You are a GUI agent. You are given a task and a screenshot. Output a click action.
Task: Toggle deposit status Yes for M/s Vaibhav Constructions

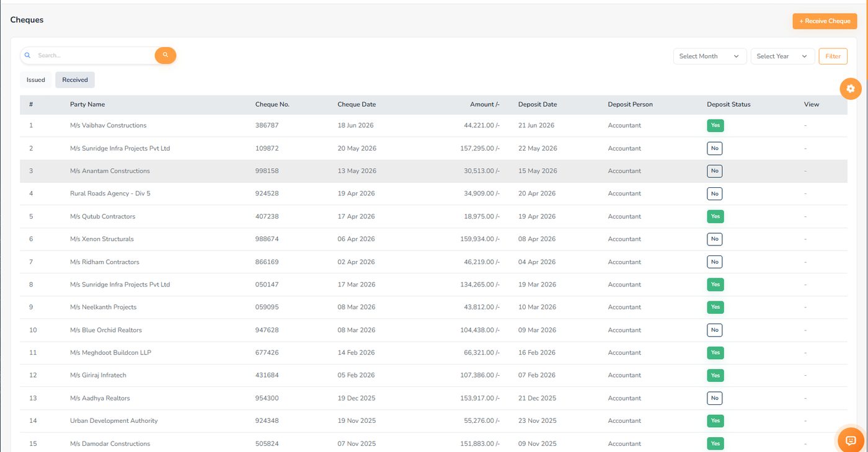click(x=715, y=125)
